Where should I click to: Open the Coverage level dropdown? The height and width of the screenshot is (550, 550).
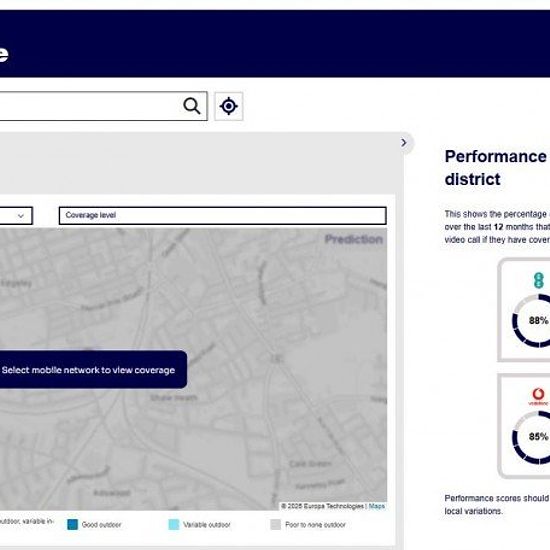coord(223,215)
